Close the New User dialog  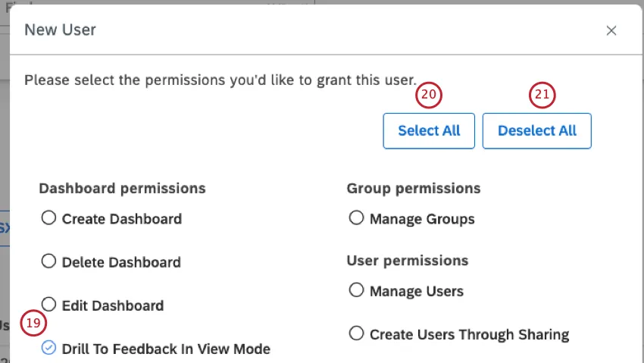(611, 30)
